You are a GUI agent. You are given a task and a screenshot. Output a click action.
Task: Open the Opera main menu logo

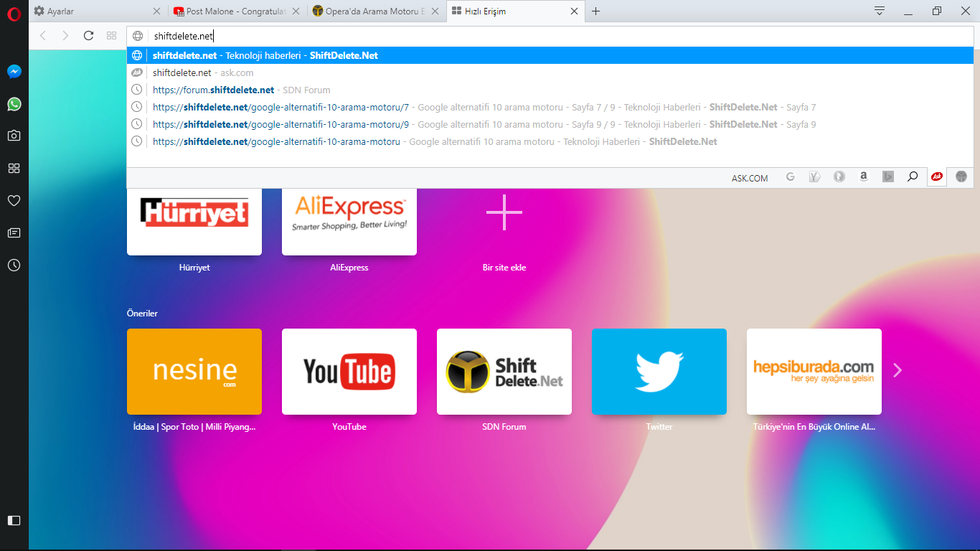point(14,14)
